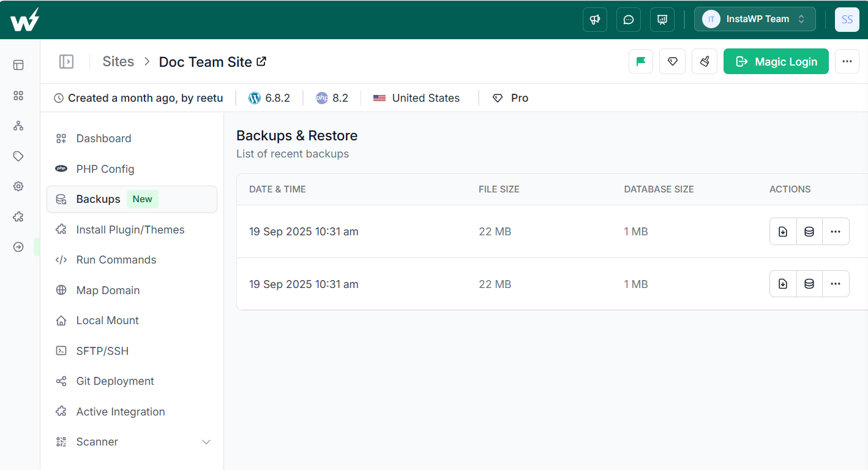The image size is (868, 470).
Task: Click the broom cleanup icon button
Action: coord(705,61)
